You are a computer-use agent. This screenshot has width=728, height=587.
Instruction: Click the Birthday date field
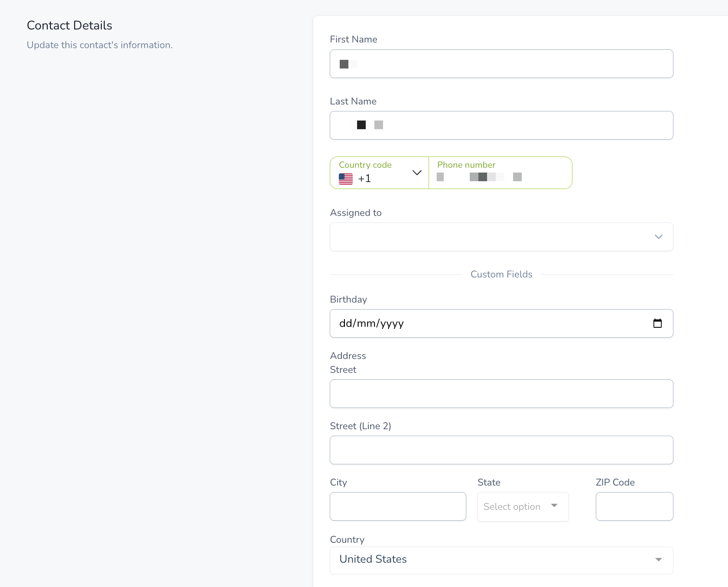pos(501,323)
